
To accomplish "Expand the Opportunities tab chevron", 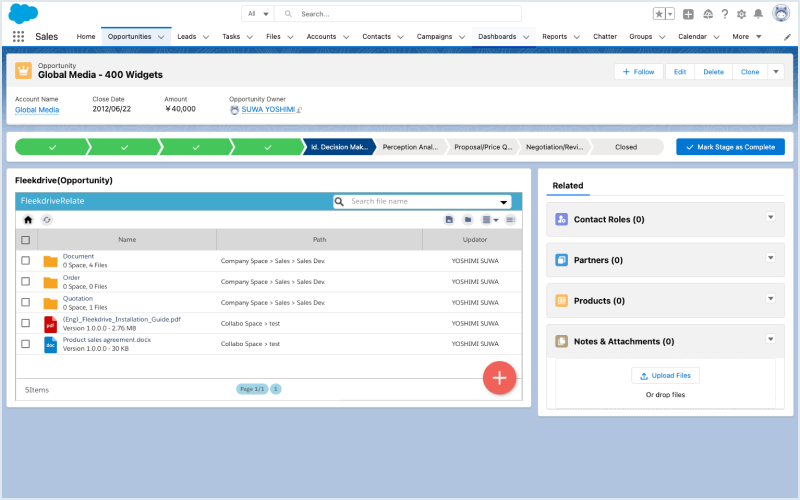I will (x=161, y=37).
